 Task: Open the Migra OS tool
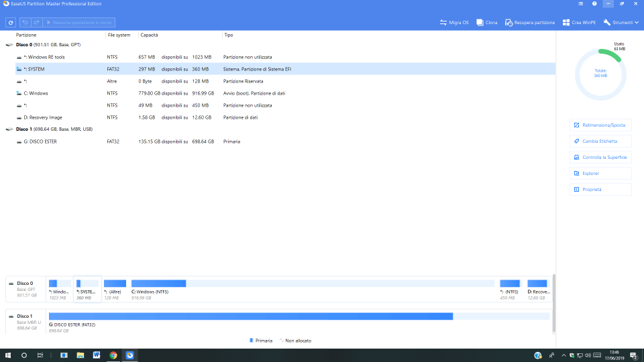pos(454,23)
